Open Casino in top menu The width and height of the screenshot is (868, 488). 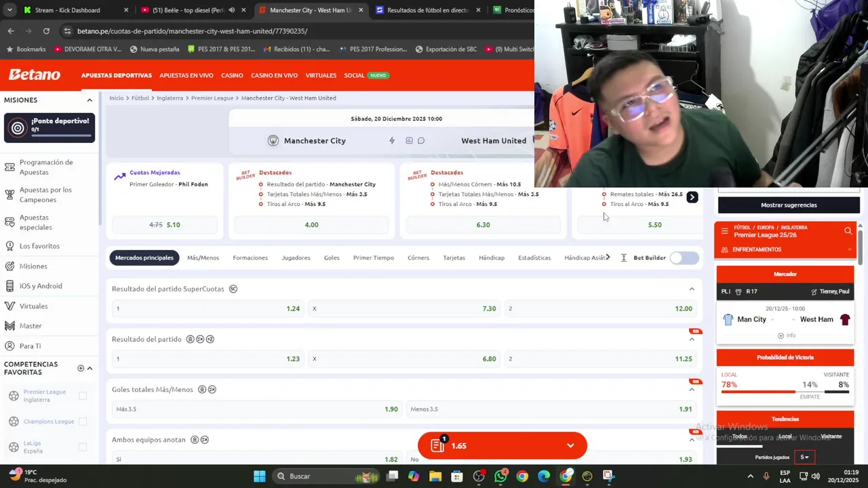point(232,75)
